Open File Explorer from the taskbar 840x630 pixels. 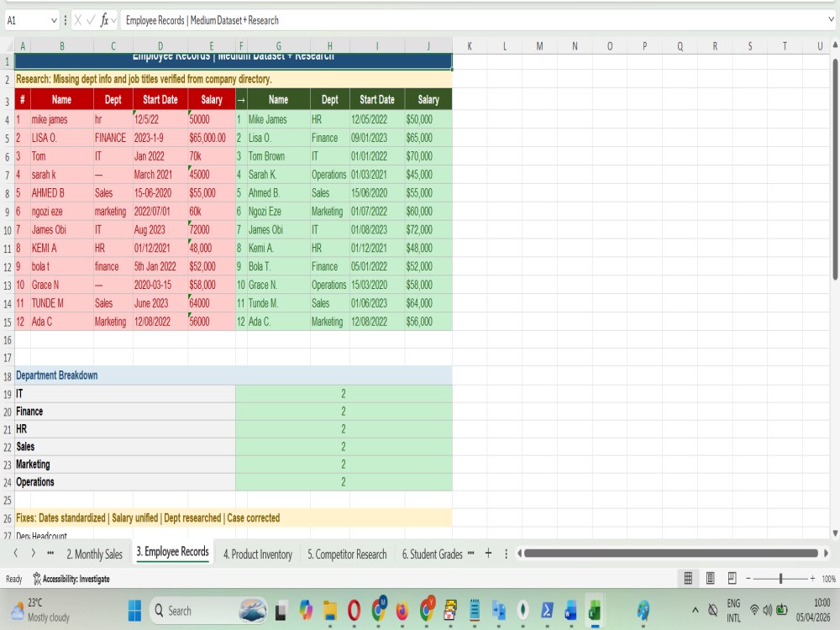330,610
